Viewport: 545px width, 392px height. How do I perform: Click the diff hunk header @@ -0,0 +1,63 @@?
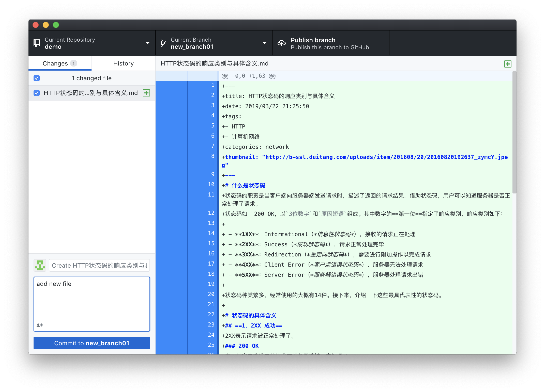click(x=248, y=76)
